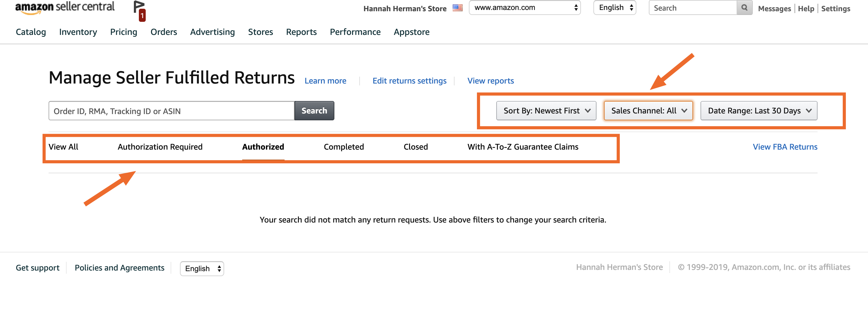Viewport: 868px width, 331px height.
Task: Switch to the Closed tab
Action: pos(415,147)
